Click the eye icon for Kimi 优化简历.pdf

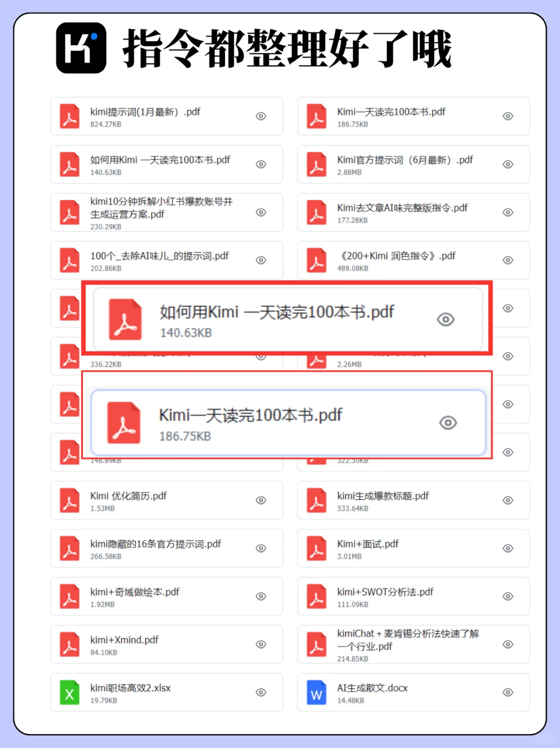tap(261, 500)
